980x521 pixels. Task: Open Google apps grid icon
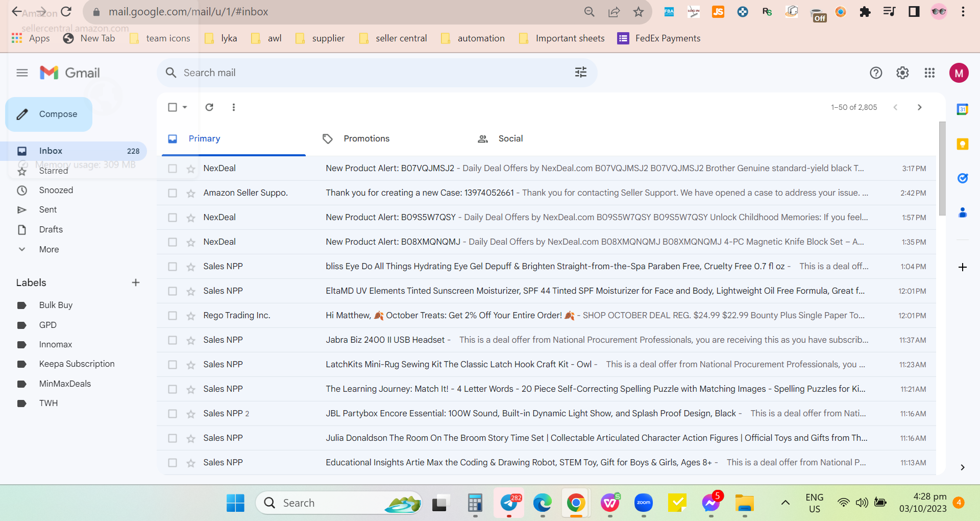(x=929, y=73)
